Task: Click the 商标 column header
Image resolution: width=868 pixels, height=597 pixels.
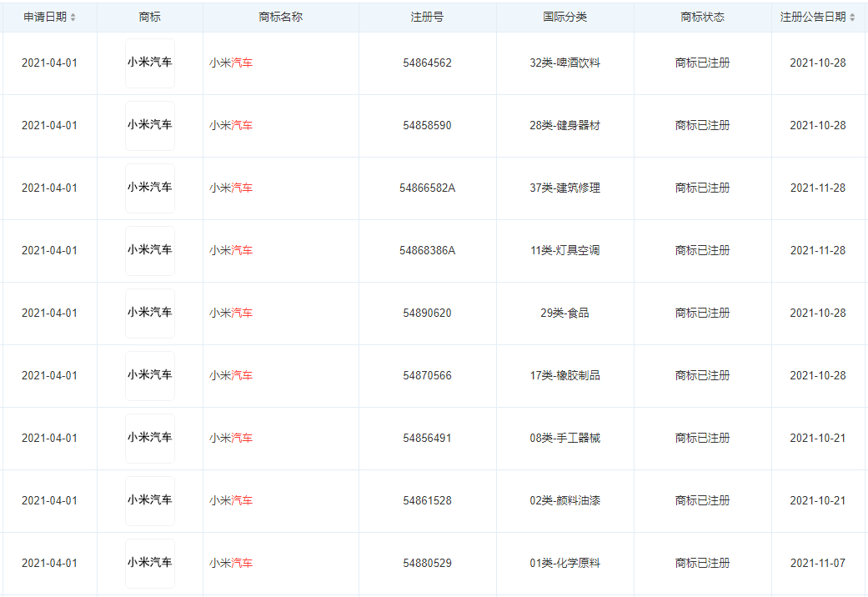Action: click(150, 18)
